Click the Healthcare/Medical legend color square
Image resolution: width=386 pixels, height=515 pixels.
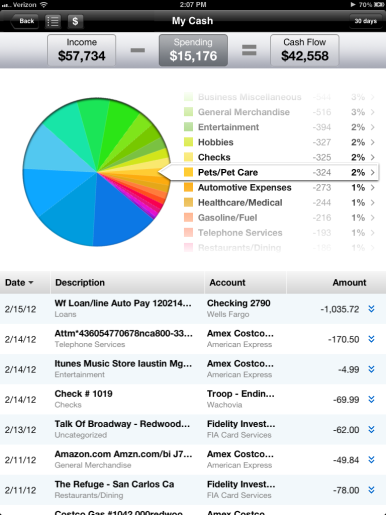pyautogui.click(x=188, y=202)
